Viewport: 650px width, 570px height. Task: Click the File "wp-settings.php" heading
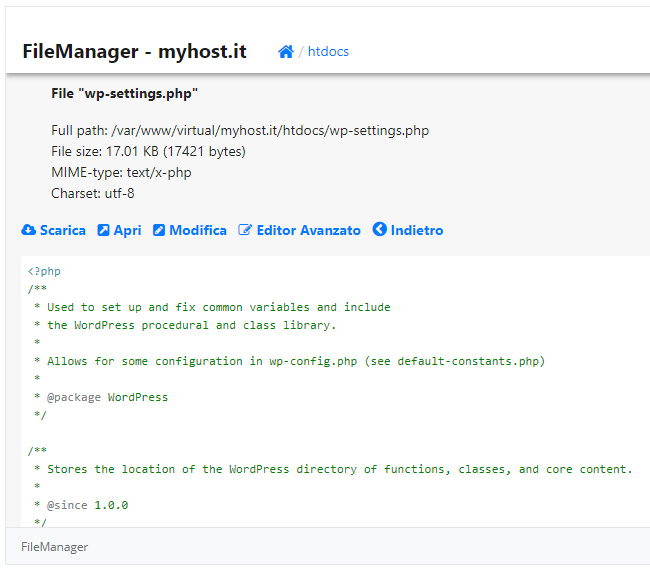124,94
